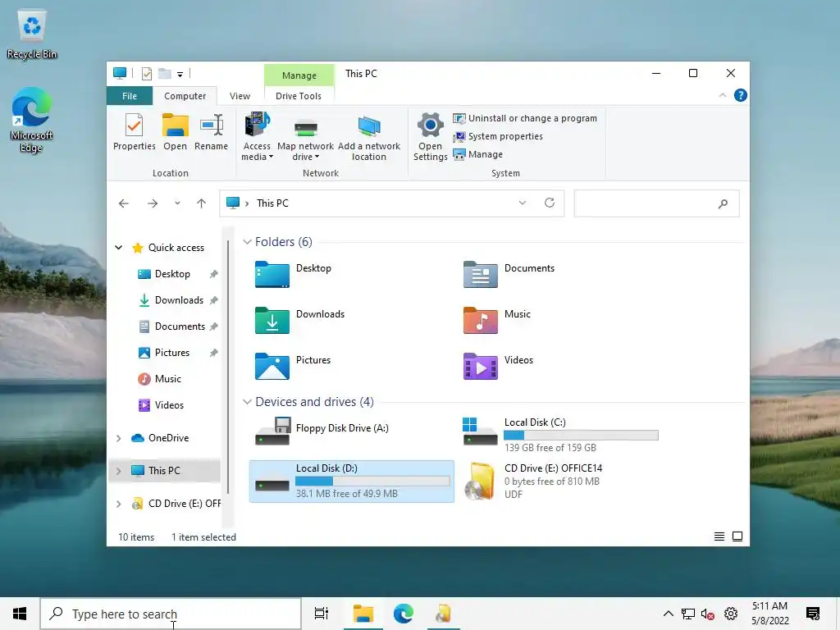Expand the OneDrive tree node
Image resolution: width=840 pixels, height=630 pixels.
[118, 438]
